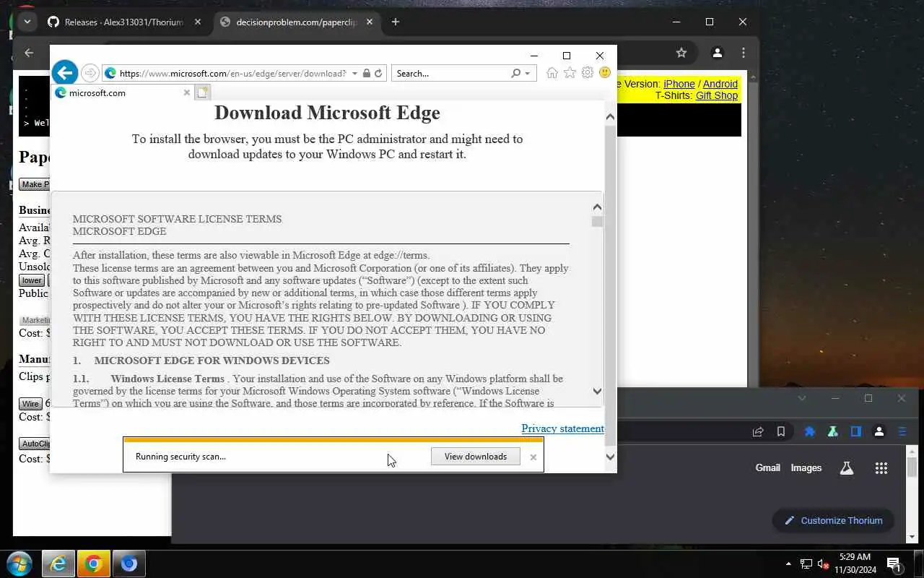This screenshot has height=578, width=924.
Task: Click the lower price button on paperclips page
Action: (32, 280)
